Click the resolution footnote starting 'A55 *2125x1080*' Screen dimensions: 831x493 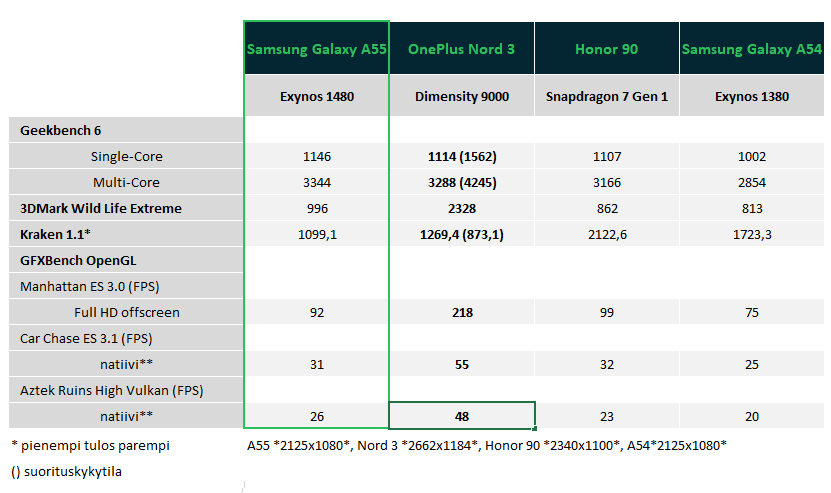click(486, 445)
